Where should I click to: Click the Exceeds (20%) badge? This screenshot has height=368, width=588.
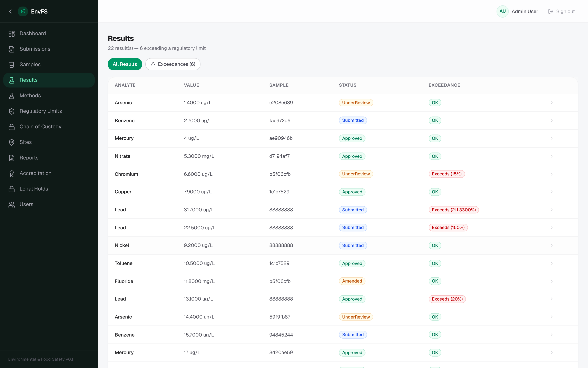pyautogui.click(x=447, y=299)
